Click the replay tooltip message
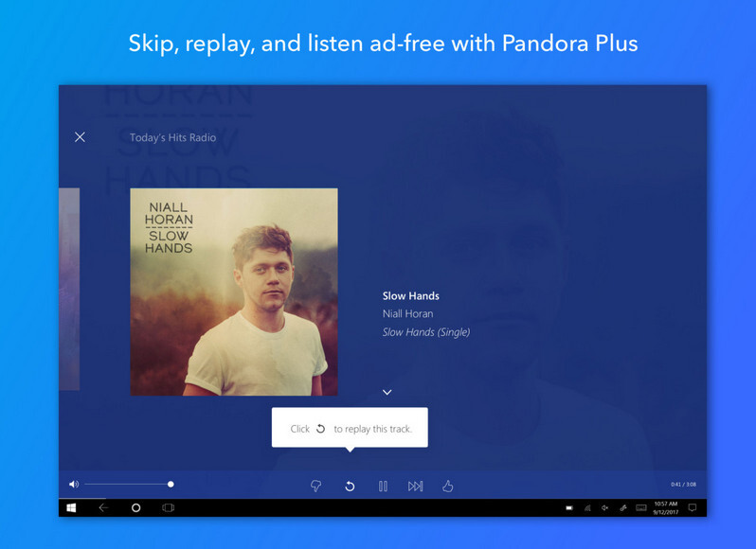The image size is (756, 549). coord(350,428)
